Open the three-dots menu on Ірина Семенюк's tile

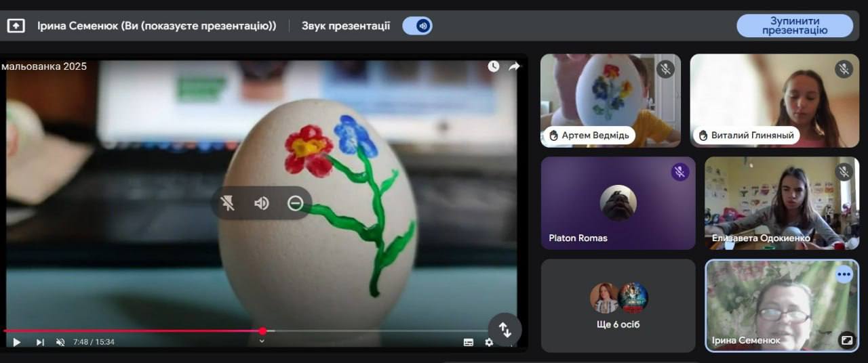(844, 274)
